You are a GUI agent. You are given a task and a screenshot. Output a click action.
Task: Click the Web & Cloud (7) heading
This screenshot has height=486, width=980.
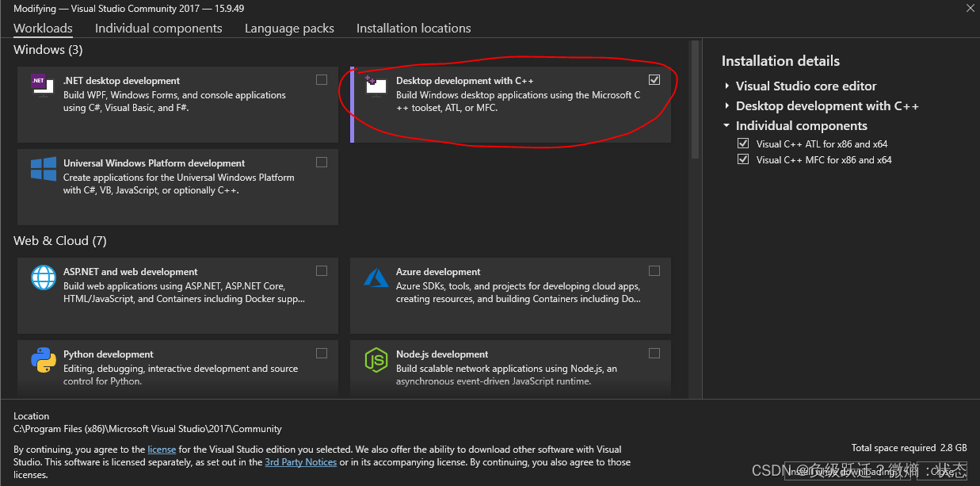[60, 241]
